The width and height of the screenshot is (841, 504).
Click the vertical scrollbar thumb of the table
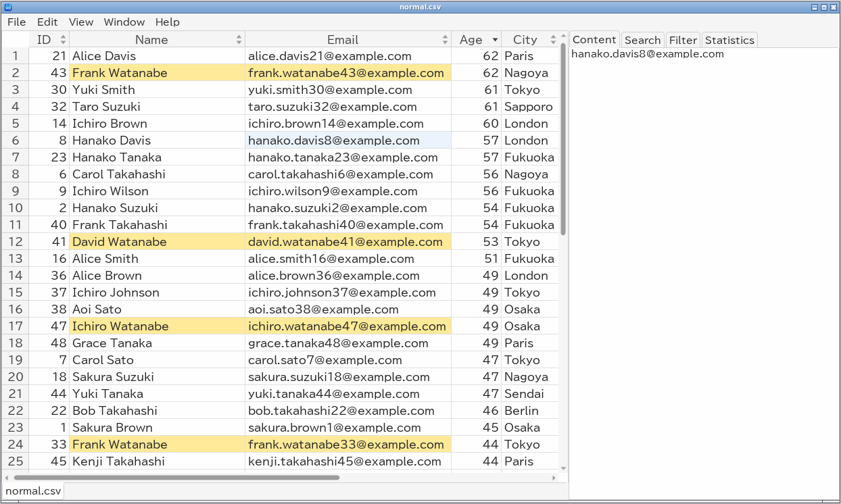pos(563,139)
